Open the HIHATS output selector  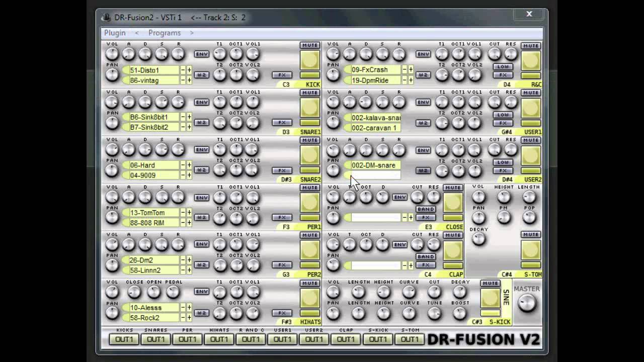[219, 339]
